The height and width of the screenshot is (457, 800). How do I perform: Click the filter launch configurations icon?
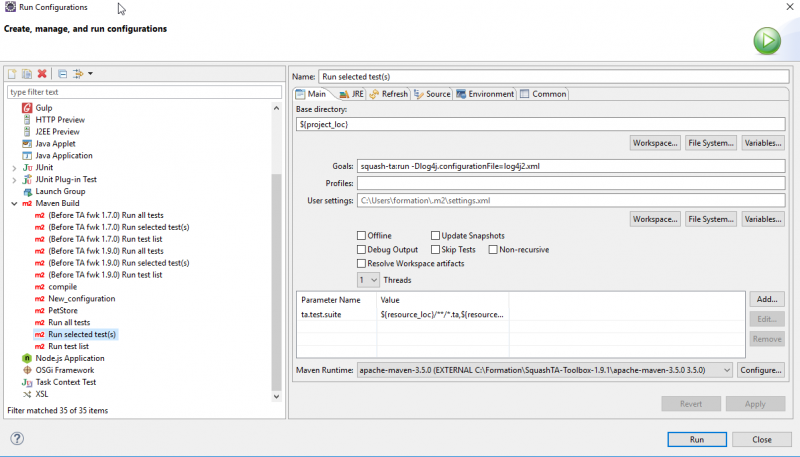[80, 73]
